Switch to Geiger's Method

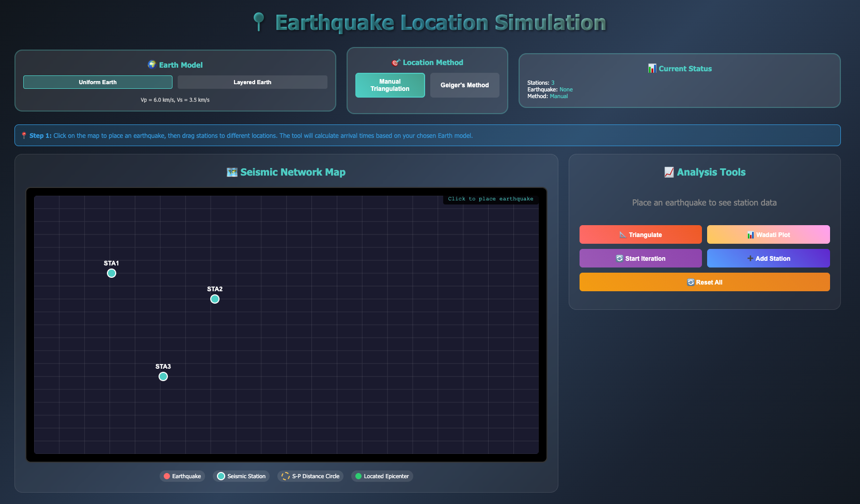[x=464, y=85]
